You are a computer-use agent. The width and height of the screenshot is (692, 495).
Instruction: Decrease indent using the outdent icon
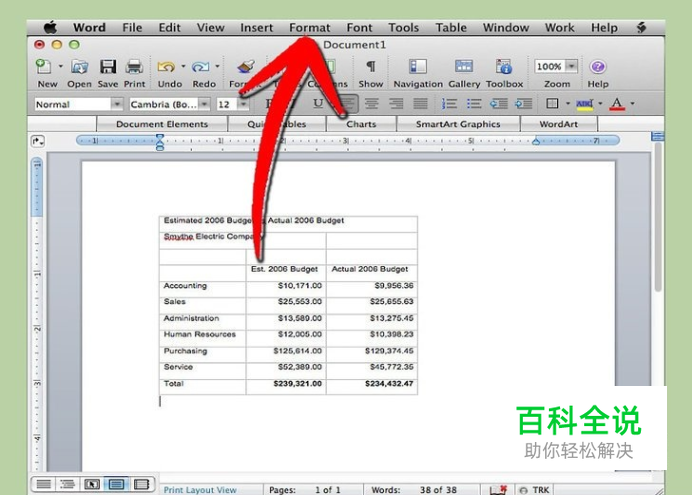point(499,104)
